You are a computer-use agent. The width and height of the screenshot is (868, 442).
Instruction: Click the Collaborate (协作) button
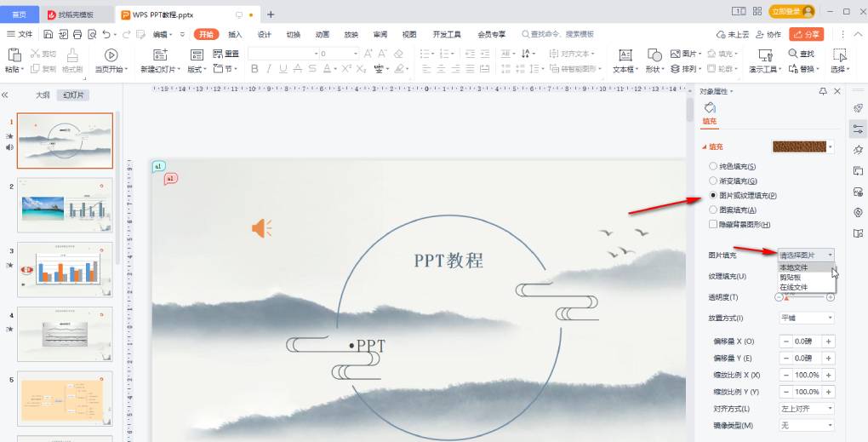769,34
